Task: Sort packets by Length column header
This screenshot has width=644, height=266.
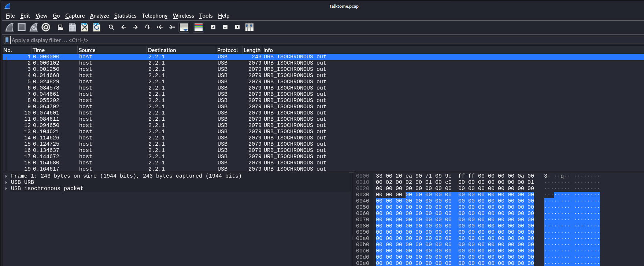Action: tap(252, 50)
